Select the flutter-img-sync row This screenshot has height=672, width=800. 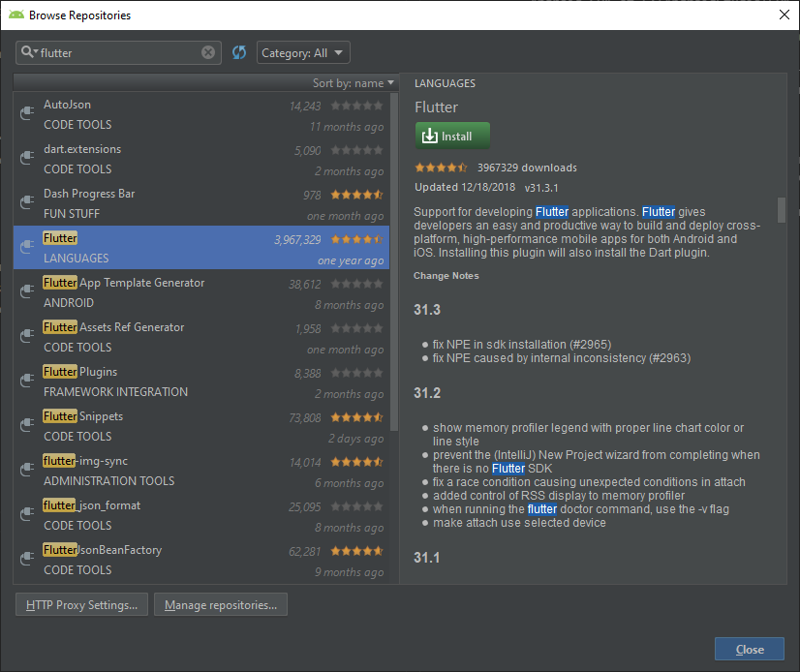(201, 471)
